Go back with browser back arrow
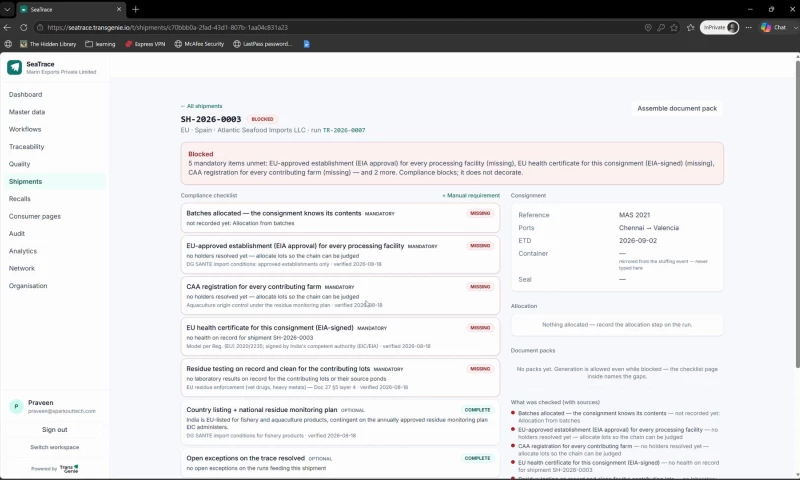800x480 pixels. [x=7, y=28]
